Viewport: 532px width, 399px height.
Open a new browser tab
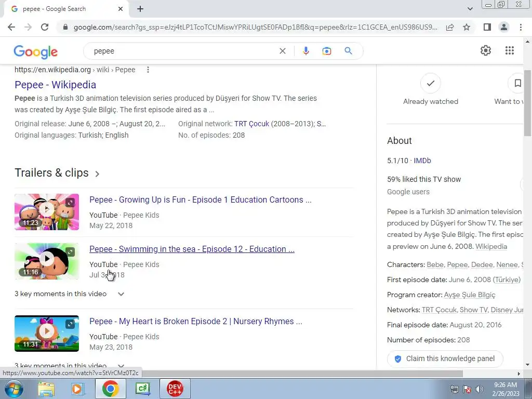click(x=140, y=9)
